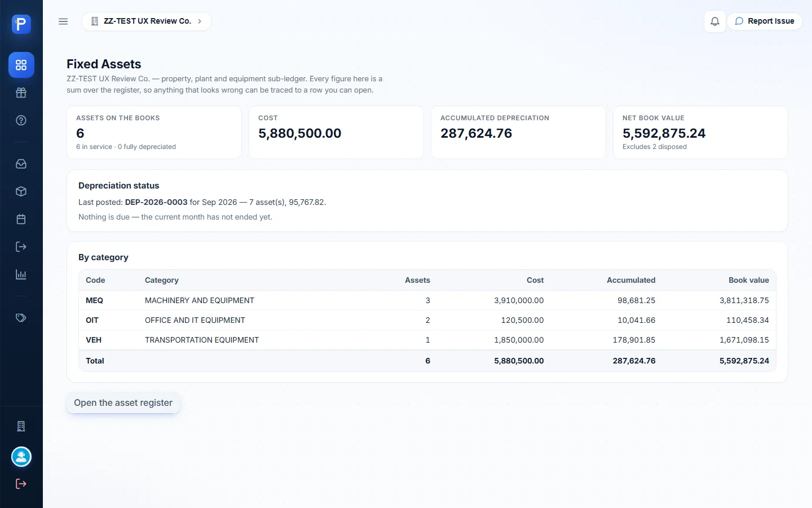
Task: Click the OIT category code
Action: (92, 320)
